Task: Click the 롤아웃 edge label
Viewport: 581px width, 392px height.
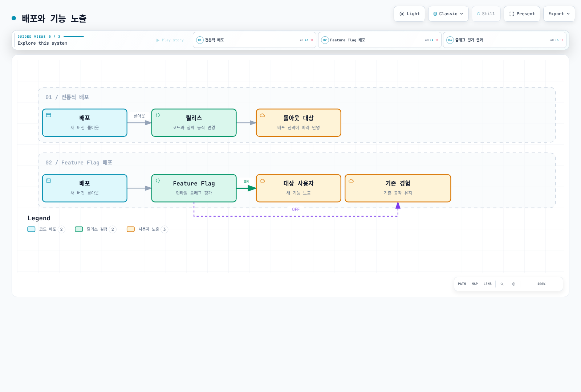Action: click(139, 116)
